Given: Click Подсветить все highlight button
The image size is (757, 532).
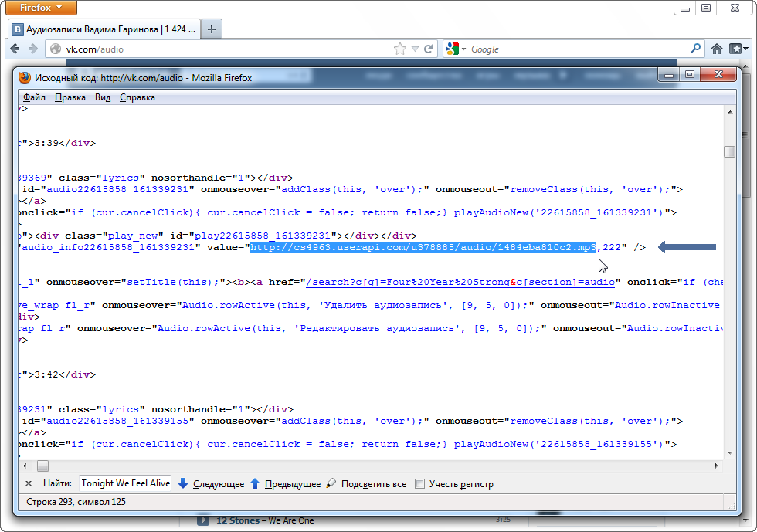Looking at the screenshot, I should click(366, 484).
